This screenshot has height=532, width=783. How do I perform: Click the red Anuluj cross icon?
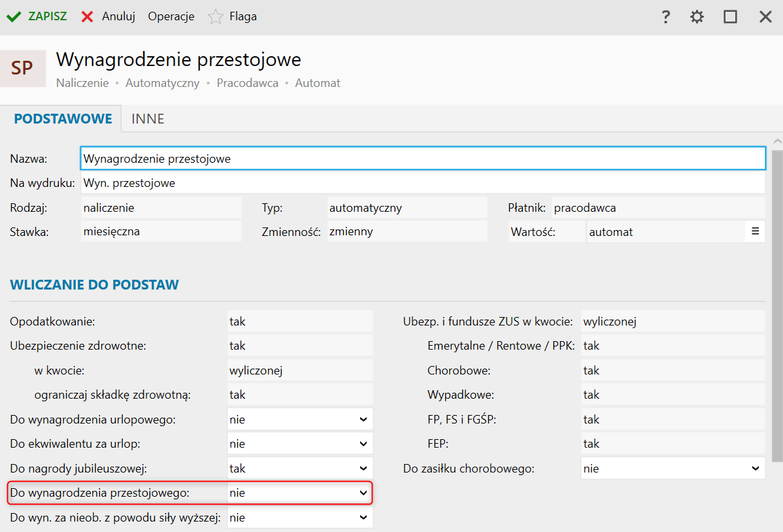(88, 16)
